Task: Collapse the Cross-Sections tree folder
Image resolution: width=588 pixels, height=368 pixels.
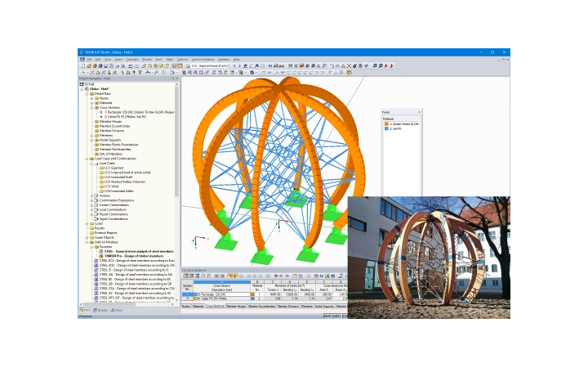Action: pos(91,107)
